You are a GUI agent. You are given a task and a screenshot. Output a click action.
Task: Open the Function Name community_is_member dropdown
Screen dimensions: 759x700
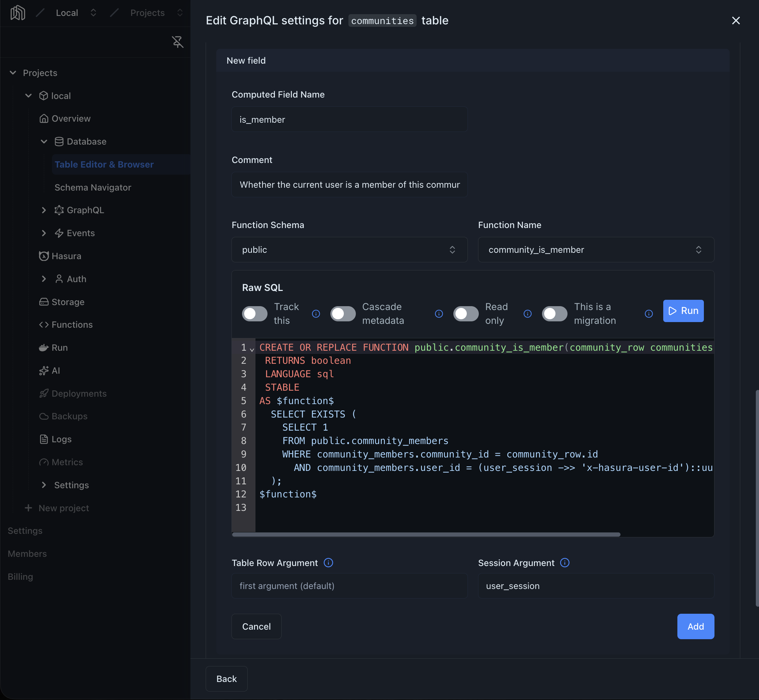(596, 250)
